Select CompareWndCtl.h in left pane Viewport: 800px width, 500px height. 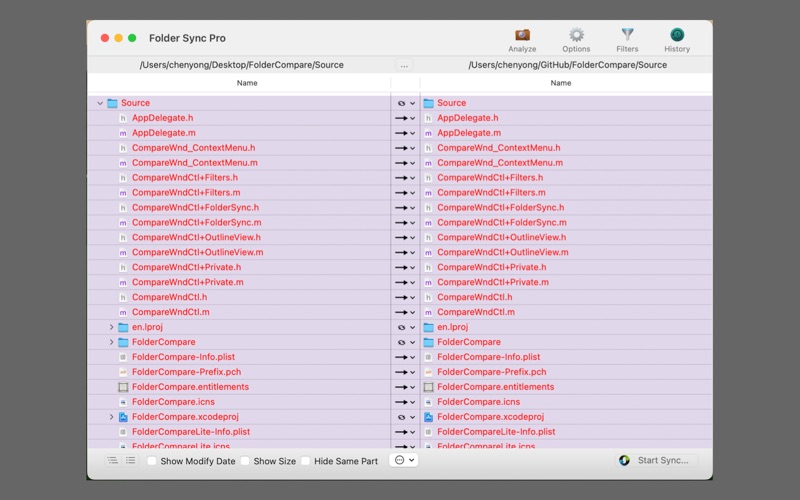(169, 297)
